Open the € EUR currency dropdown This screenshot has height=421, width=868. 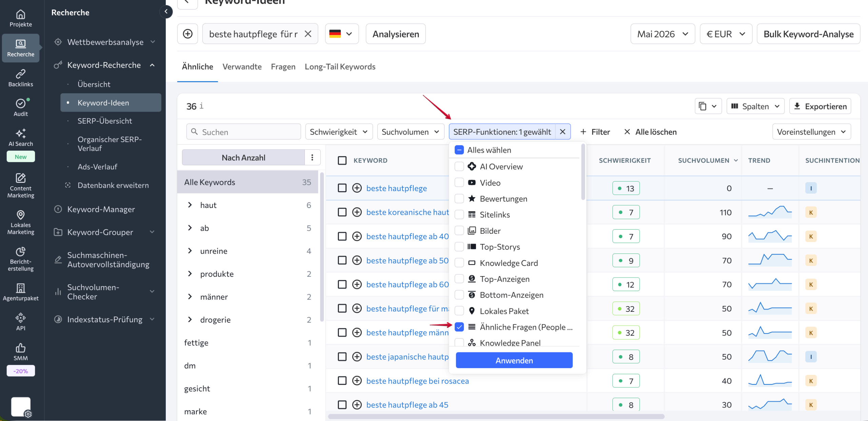point(726,34)
